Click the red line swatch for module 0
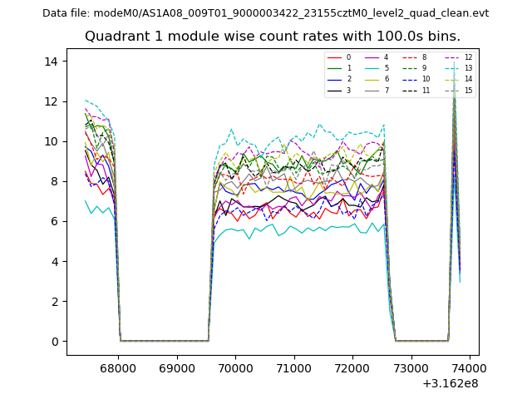Viewport: 532px width, 399px height. click(x=334, y=57)
